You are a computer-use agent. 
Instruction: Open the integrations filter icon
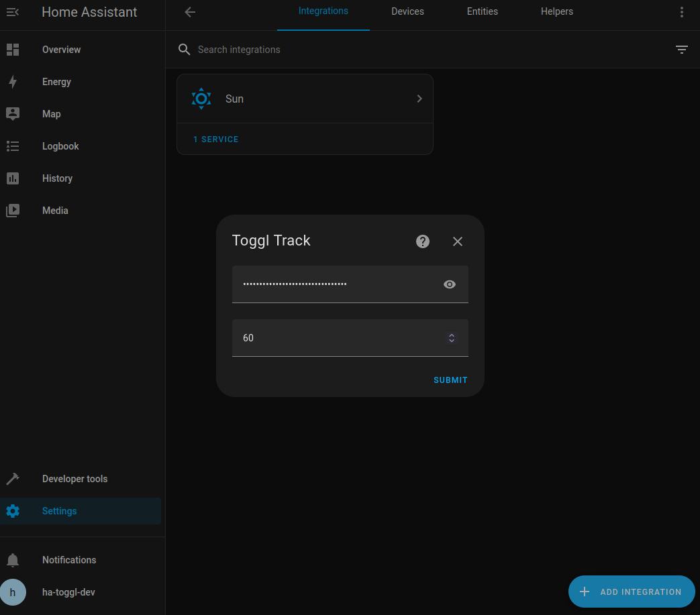682,50
